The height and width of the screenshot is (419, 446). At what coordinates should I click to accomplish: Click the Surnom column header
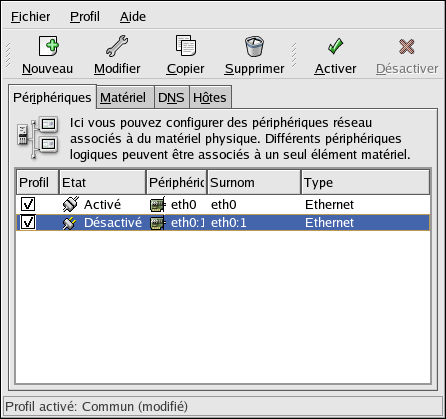pyautogui.click(x=254, y=182)
